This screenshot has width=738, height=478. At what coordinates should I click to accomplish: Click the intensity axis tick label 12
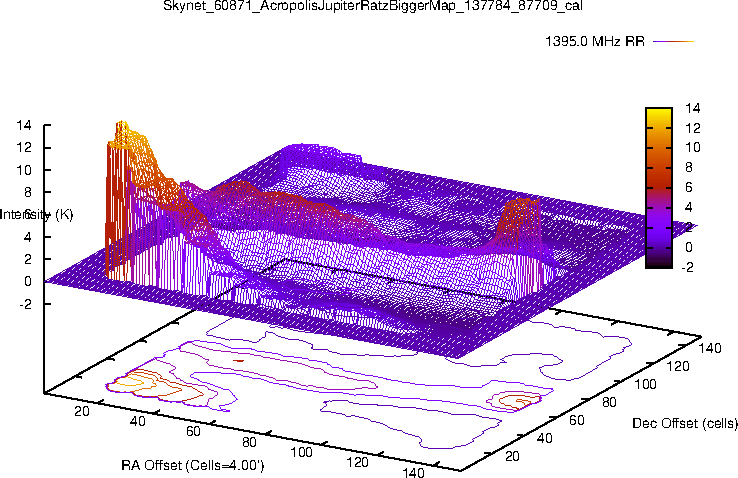tap(24, 147)
